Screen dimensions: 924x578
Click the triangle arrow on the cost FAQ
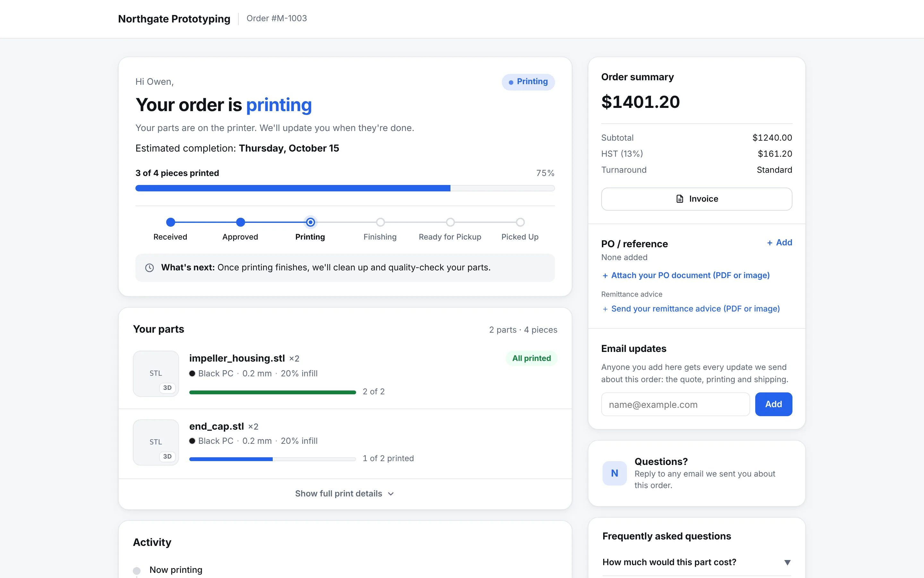[x=787, y=562]
